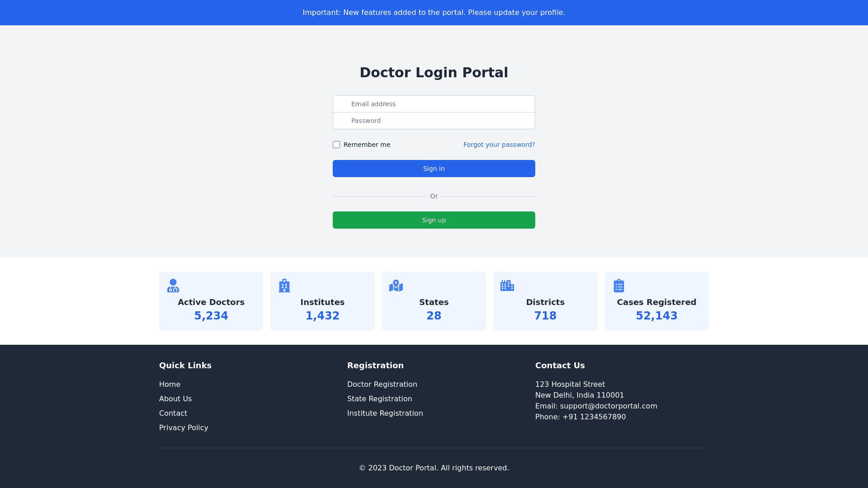Focus the Password input field
868x488 pixels.
pyautogui.click(x=434, y=121)
